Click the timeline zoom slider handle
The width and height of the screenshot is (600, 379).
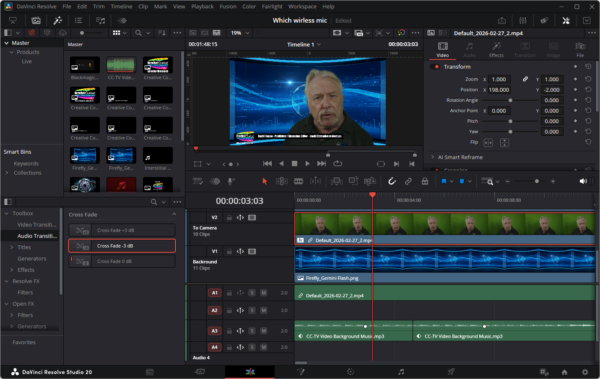tap(536, 181)
